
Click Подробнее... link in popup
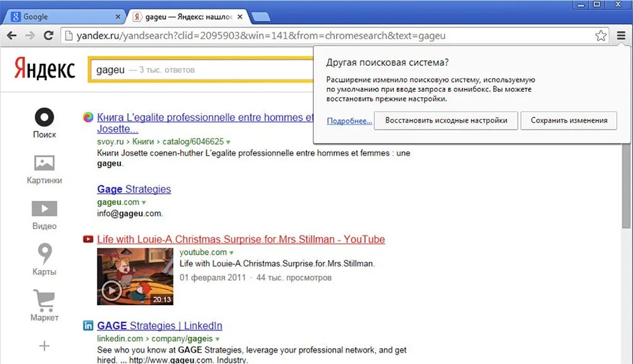[x=349, y=121]
